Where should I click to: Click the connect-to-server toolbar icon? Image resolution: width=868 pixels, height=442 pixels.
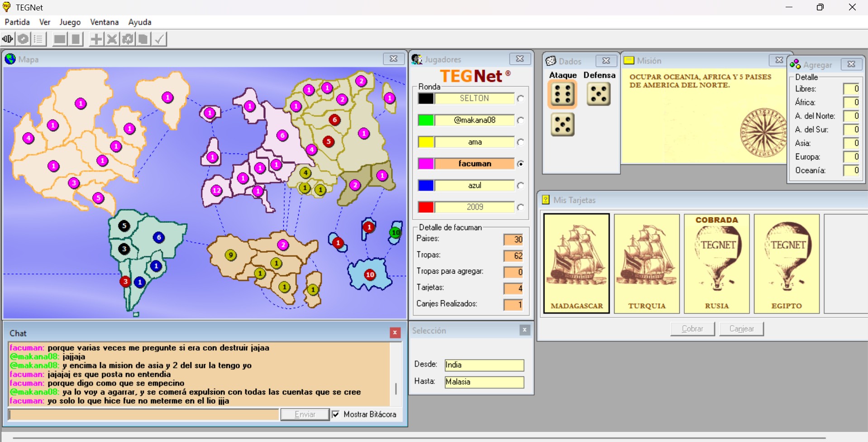8,39
